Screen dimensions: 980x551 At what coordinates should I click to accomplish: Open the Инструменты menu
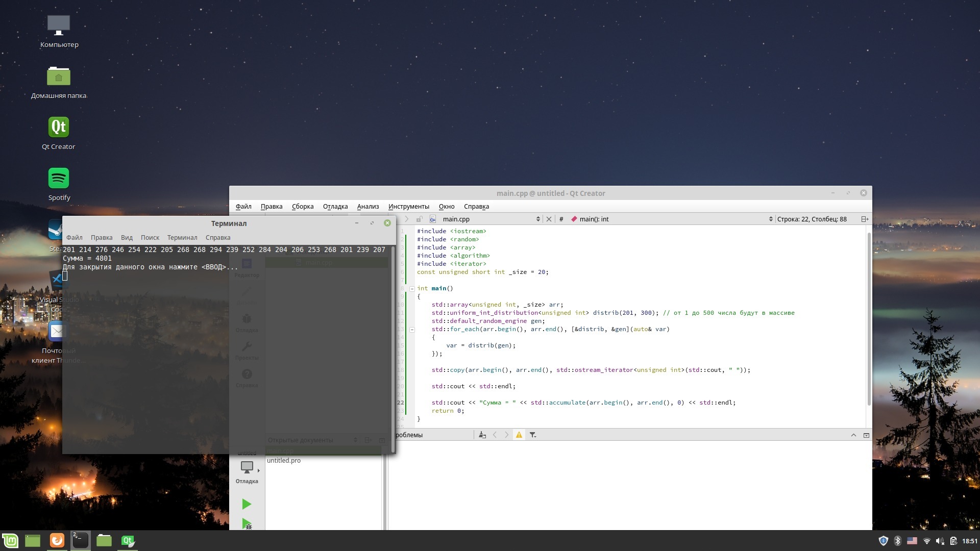(x=408, y=206)
